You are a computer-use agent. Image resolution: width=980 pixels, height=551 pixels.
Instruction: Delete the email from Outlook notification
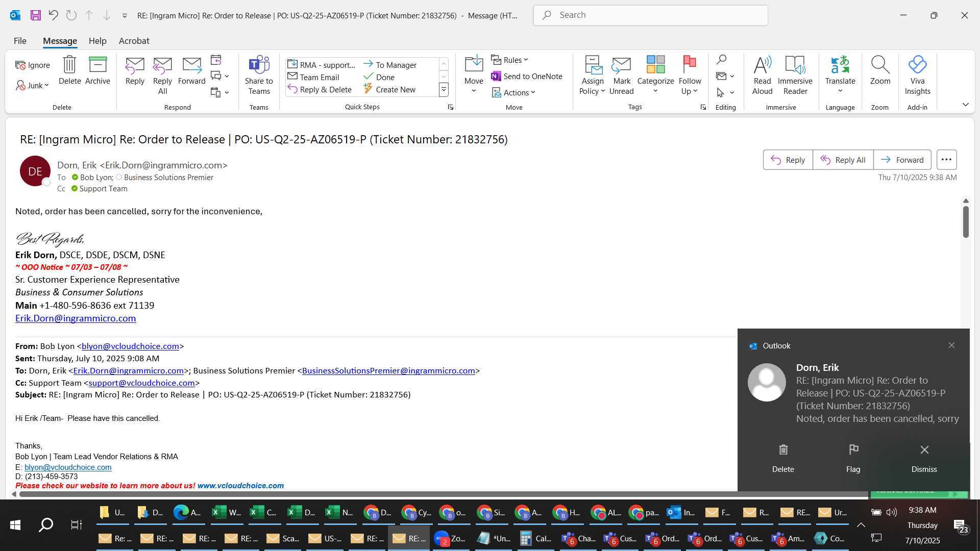click(783, 458)
